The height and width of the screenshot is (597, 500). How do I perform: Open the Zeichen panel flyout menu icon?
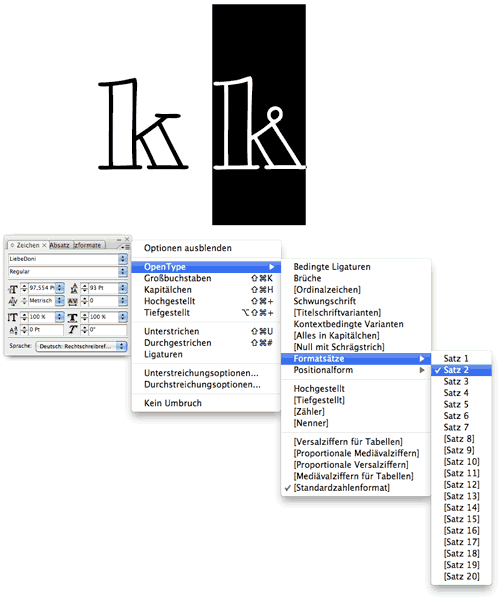coord(125,247)
